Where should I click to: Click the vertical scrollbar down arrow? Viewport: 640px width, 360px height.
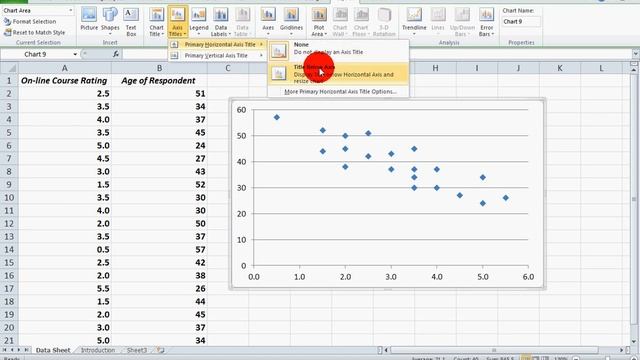tap(634, 342)
